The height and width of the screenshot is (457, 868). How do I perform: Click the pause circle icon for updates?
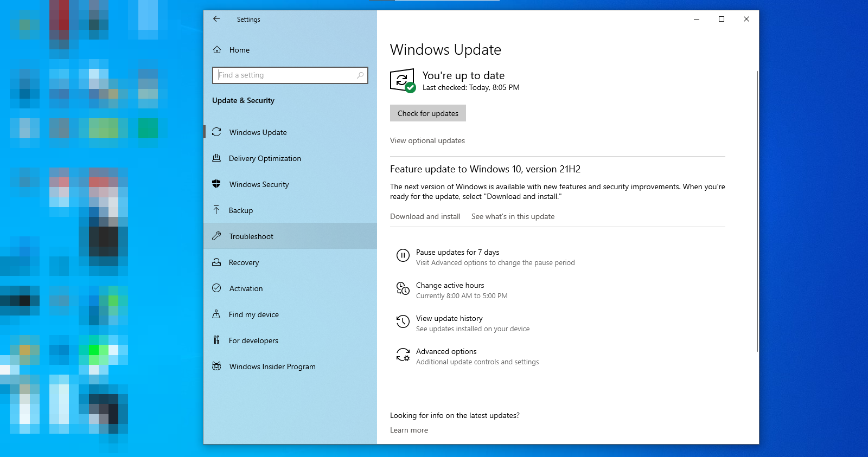coord(403,255)
